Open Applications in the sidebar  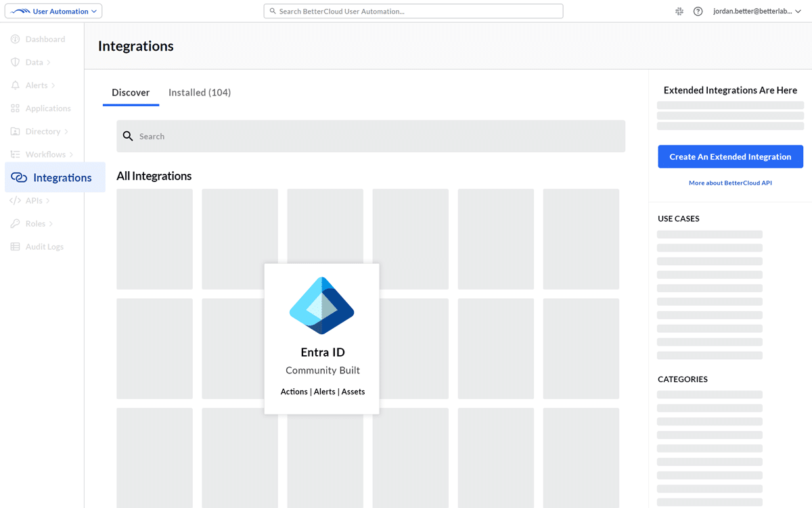(48, 108)
